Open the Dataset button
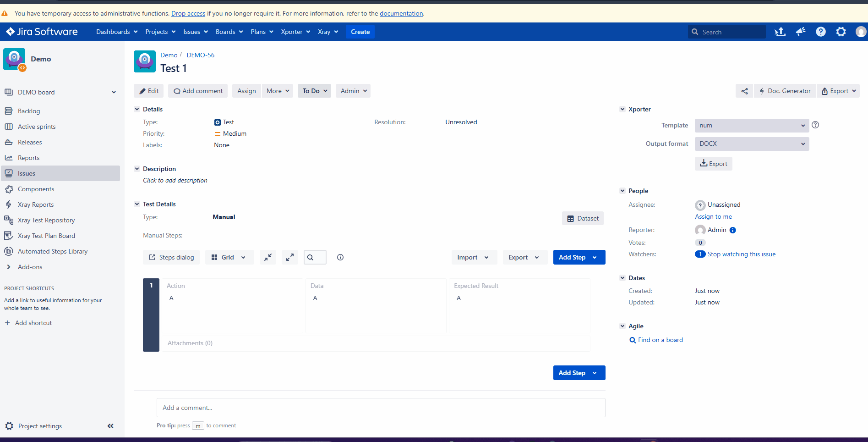This screenshot has height=442, width=868. (x=583, y=218)
